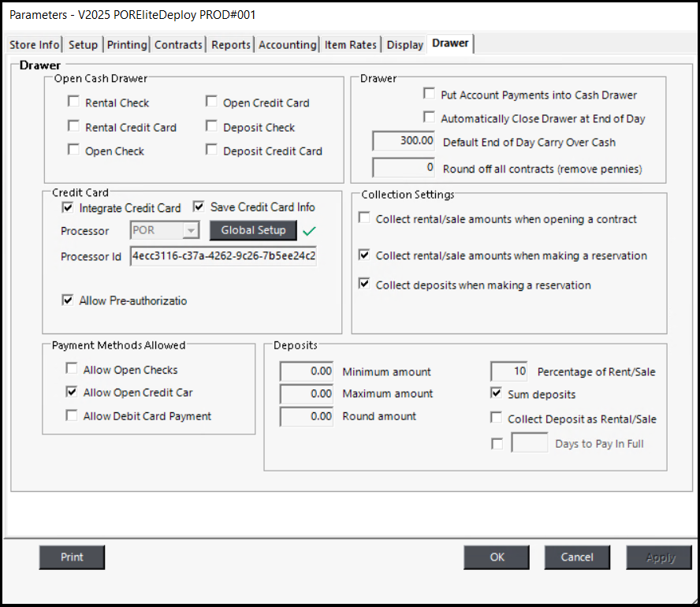Switch to the Store Info tab
Image resolution: width=700 pixels, height=607 pixels.
34,45
